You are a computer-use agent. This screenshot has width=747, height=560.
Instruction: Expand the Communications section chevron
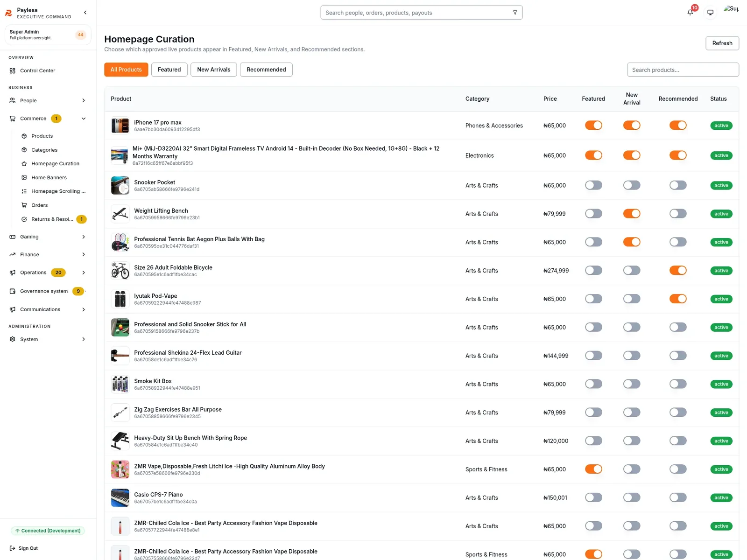pos(84,310)
